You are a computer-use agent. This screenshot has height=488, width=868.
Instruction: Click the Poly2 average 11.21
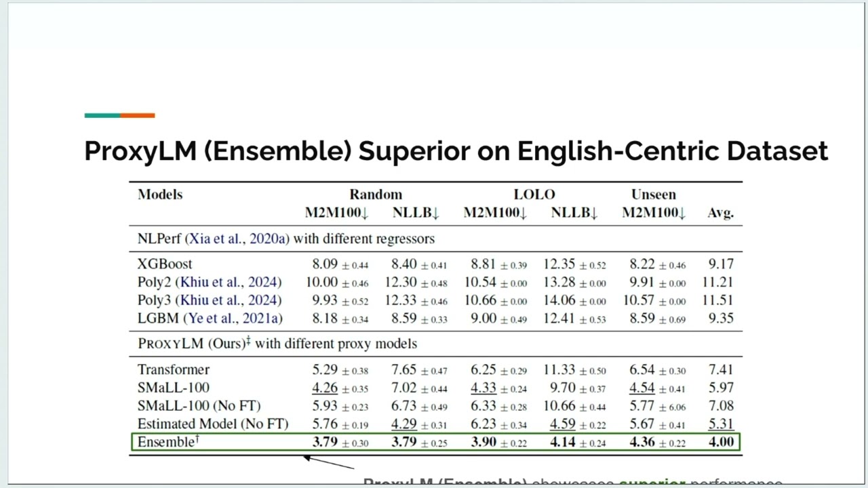coord(717,282)
